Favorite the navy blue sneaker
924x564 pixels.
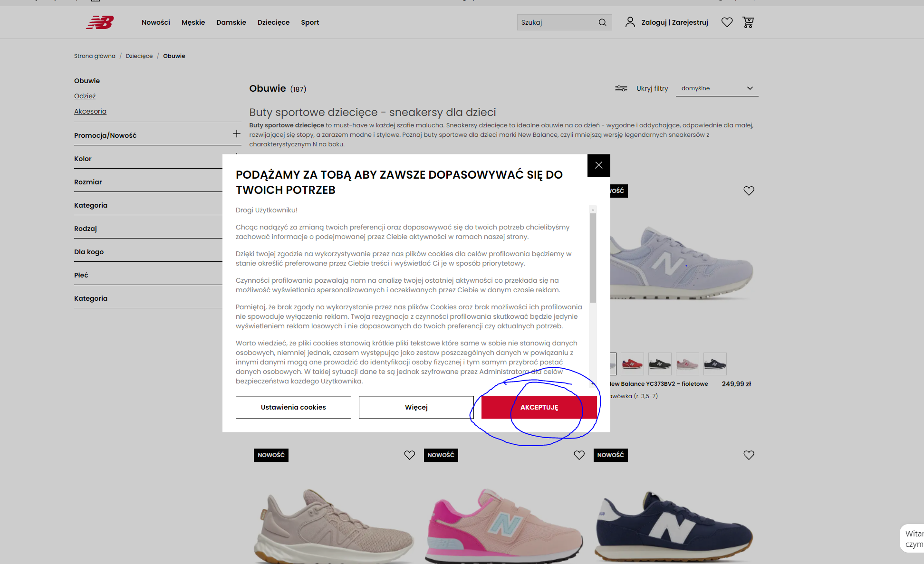tap(749, 455)
